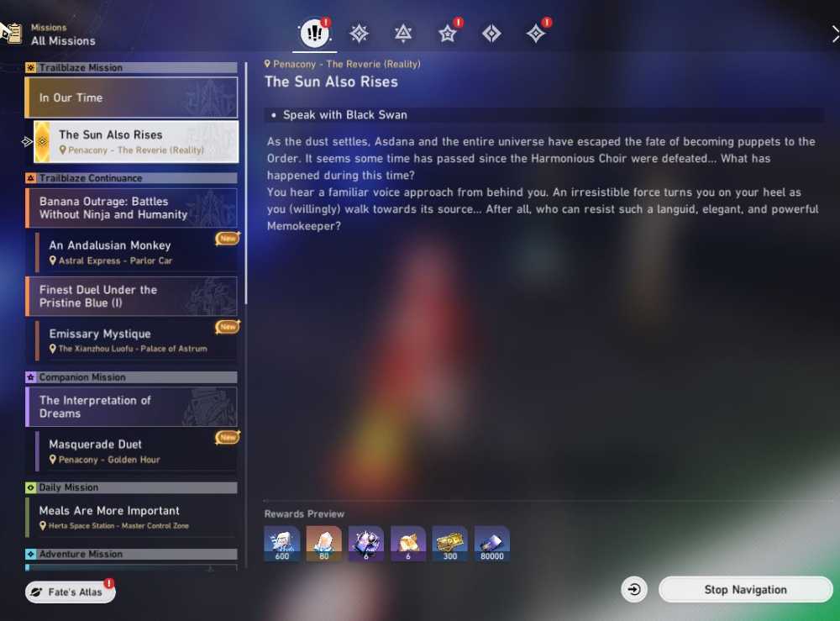Viewport: 840px width, 621px height.
Task: Open the Companion Mission star filter tab
Action: coord(448,34)
